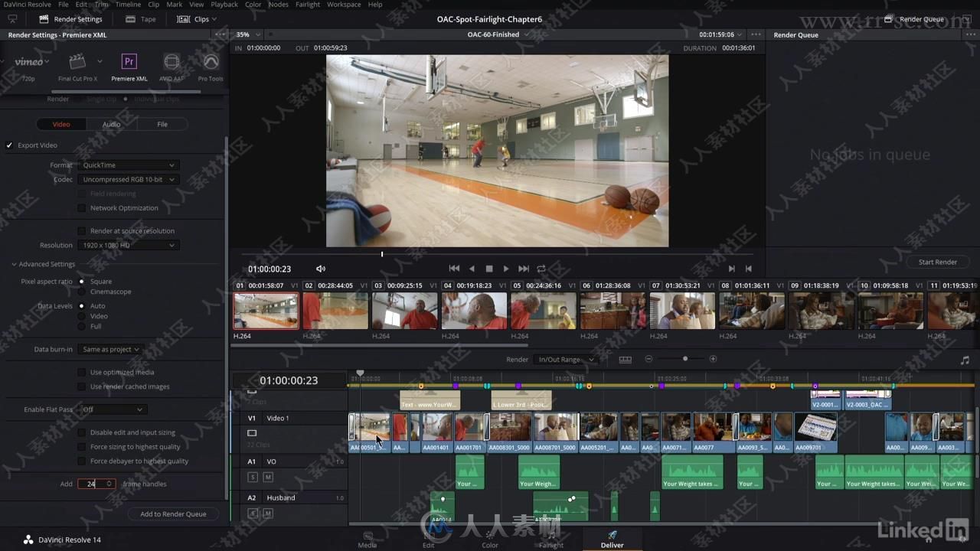980x551 pixels.
Task: Click the viewer scrub bar
Action: pos(497,254)
